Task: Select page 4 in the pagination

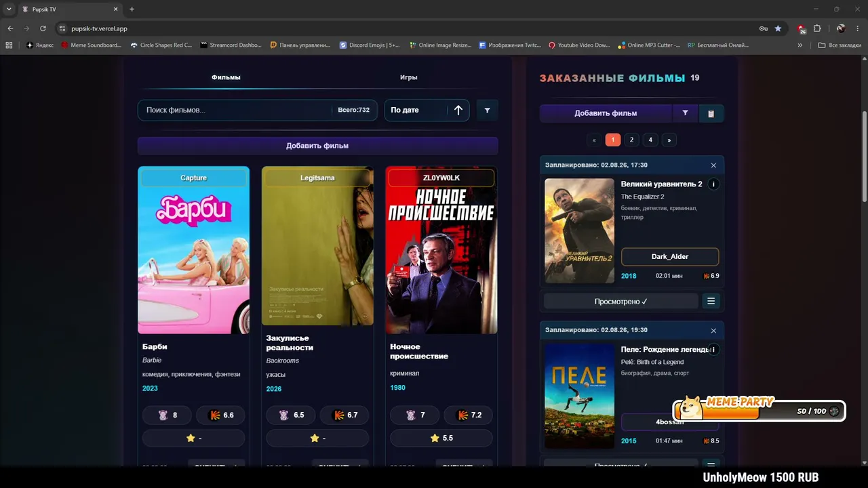Action: [x=650, y=140]
